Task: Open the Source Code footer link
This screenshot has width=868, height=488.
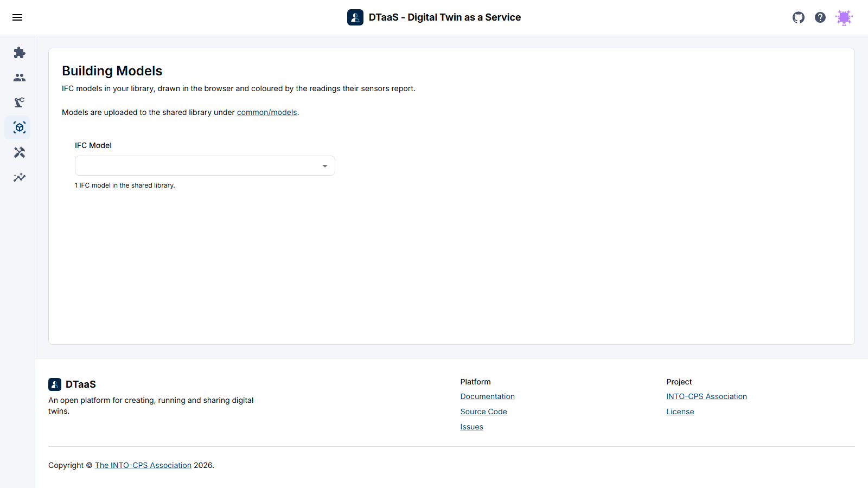Action: click(x=484, y=412)
